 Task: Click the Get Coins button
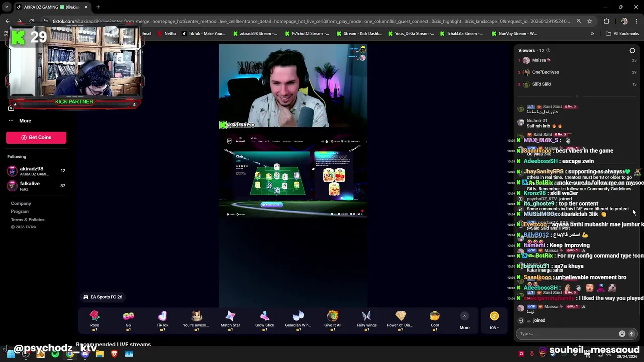(x=36, y=137)
